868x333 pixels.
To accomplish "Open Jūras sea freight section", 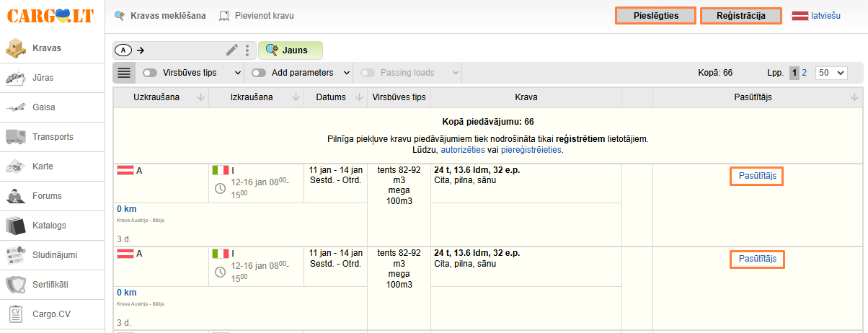I will pos(43,78).
